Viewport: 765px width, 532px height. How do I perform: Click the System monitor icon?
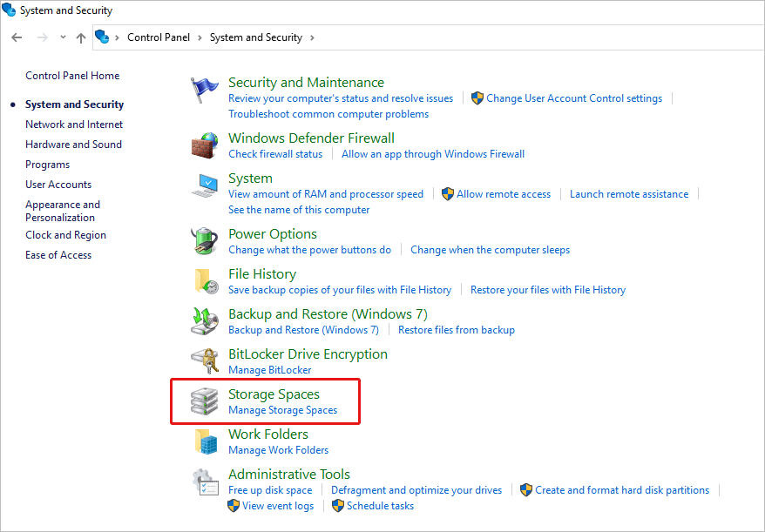pos(205,185)
